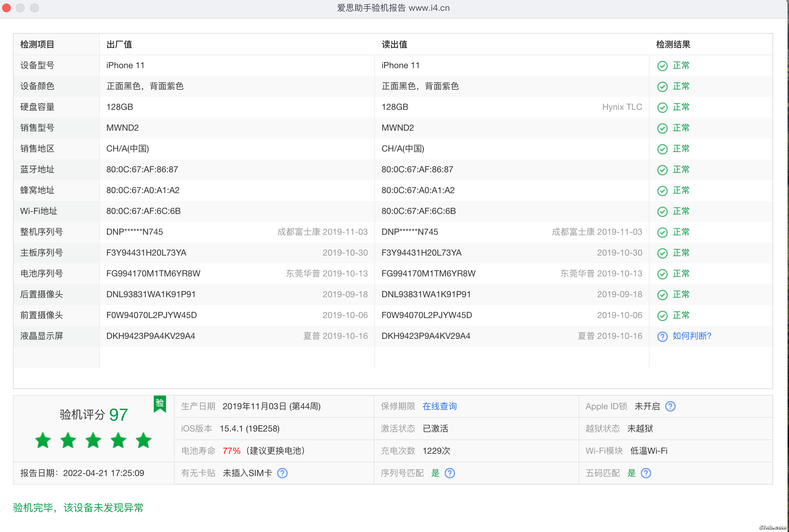Viewport: 789px width, 532px height.
Task: Click the green 验 badge ribbon
Action: (x=160, y=404)
